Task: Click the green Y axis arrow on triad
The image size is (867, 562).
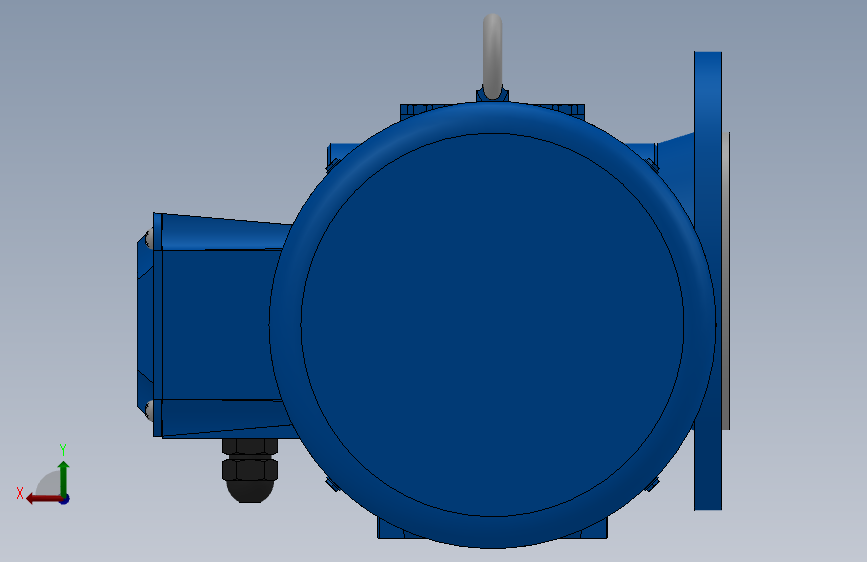Action: pyautogui.click(x=64, y=478)
